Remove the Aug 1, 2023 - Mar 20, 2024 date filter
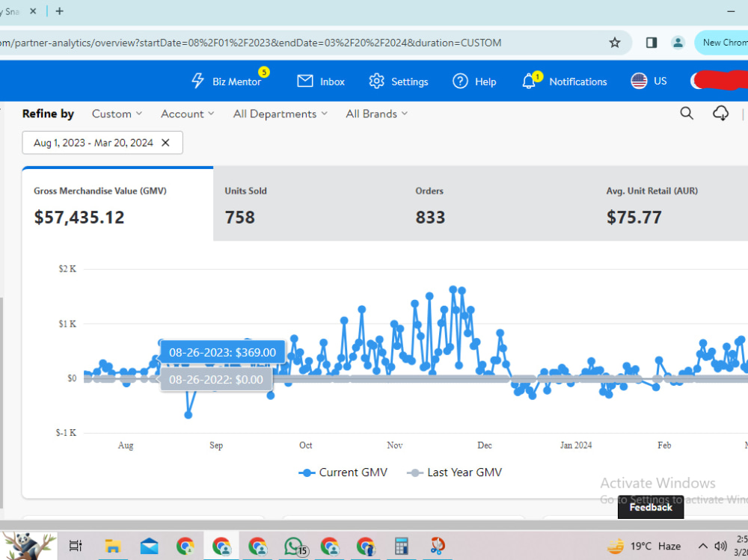The image size is (748, 560). [165, 143]
